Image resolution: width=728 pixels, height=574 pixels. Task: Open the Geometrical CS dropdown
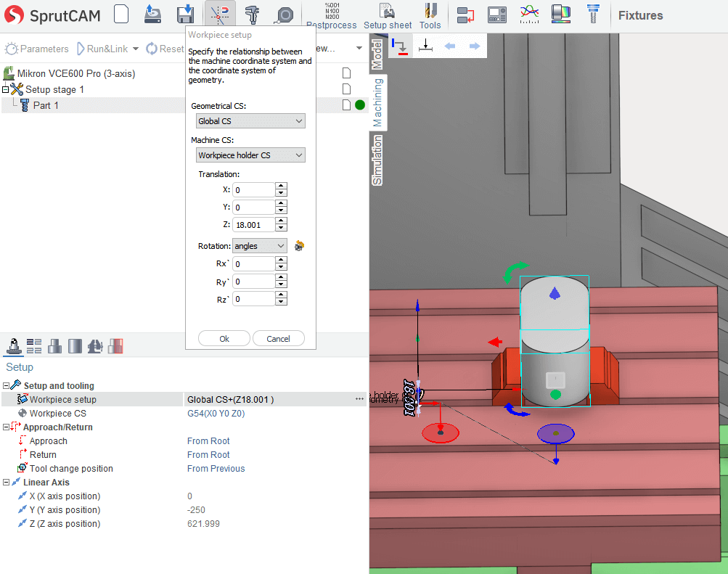pyautogui.click(x=250, y=121)
